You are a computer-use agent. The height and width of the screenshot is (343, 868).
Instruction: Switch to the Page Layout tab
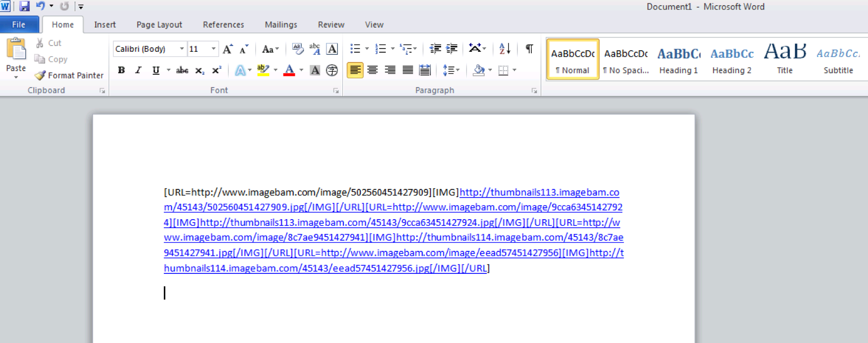click(x=159, y=25)
